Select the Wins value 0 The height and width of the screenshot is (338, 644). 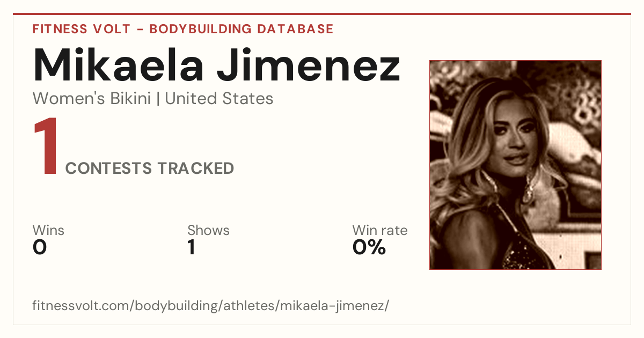point(40,247)
